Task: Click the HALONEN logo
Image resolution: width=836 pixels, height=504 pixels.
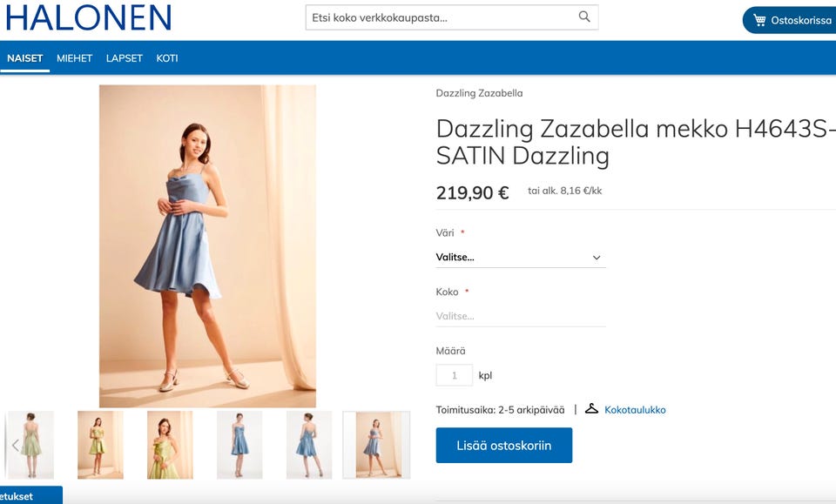Action: coord(89,17)
